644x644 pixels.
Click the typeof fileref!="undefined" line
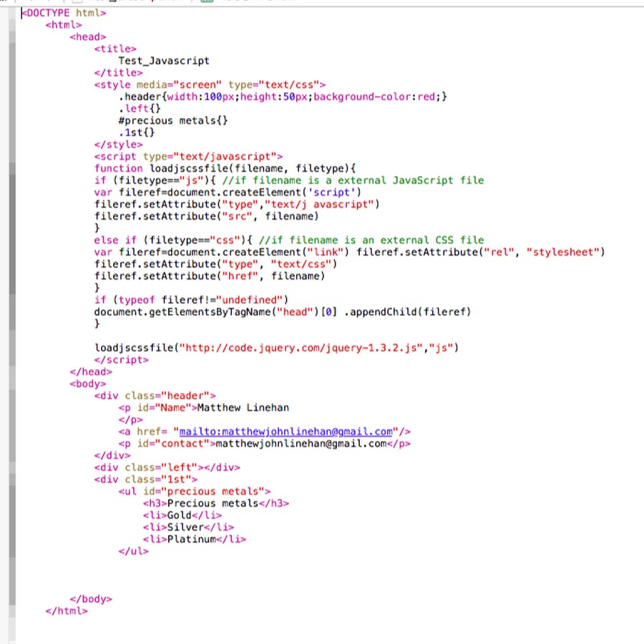[x=191, y=300]
